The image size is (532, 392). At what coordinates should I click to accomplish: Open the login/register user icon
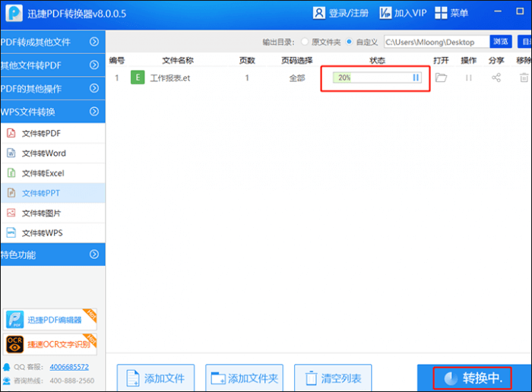318,13
